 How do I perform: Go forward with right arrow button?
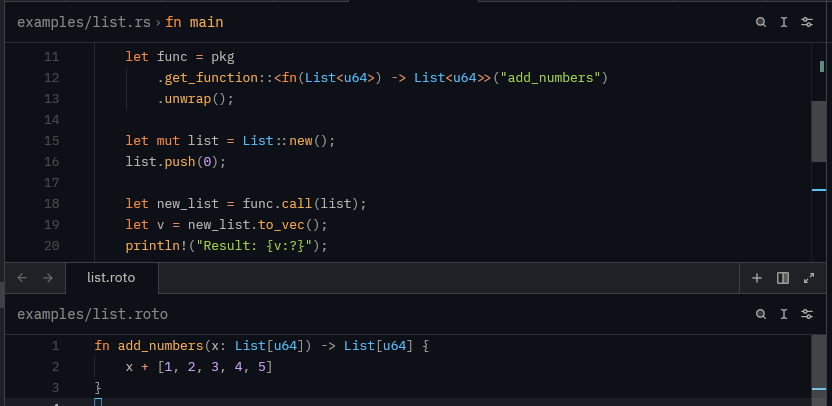[x=46, y=278]
